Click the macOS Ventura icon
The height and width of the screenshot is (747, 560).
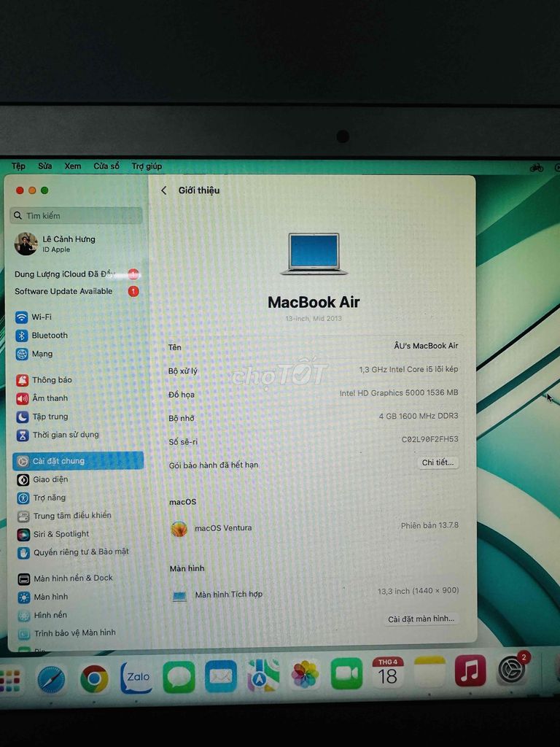click(x=179, y=529)
